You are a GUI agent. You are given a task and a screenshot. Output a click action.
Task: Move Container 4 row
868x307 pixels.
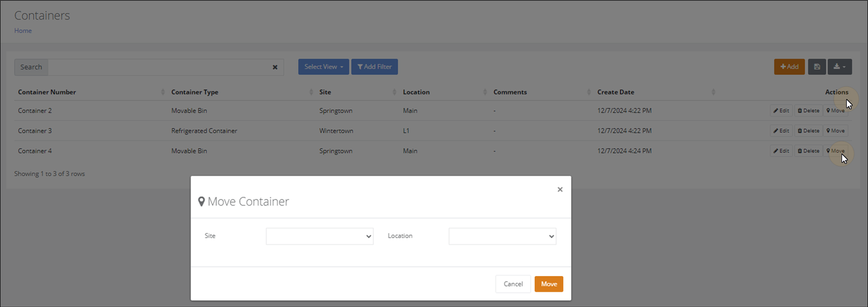(x=836, y=151)
